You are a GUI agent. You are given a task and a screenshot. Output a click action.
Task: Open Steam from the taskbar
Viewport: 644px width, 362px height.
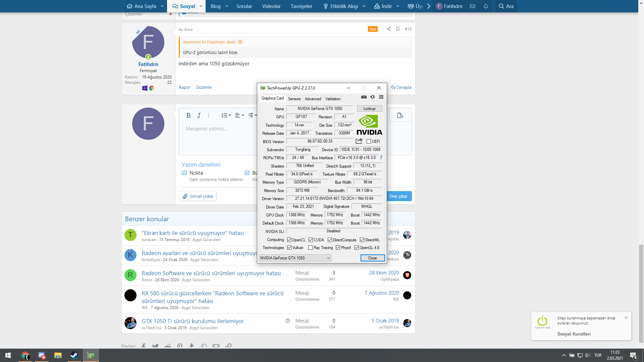tap(74, 355)
